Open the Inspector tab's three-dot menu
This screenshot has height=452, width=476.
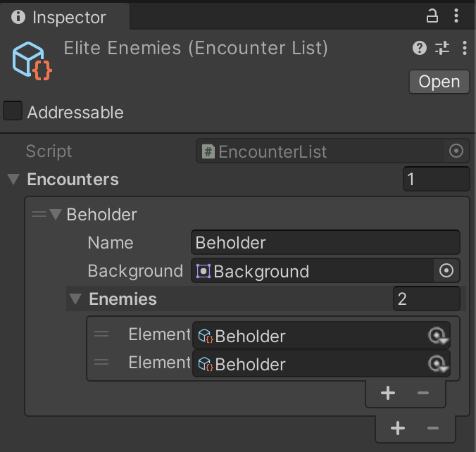[x=456, y=15]
